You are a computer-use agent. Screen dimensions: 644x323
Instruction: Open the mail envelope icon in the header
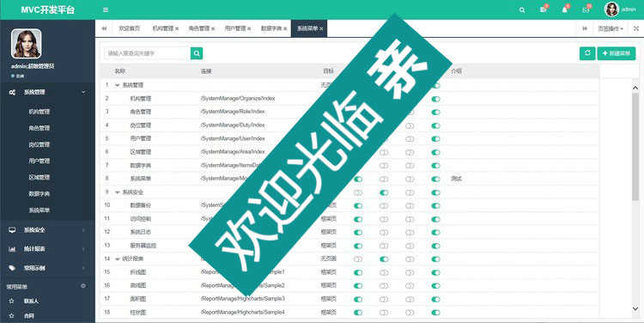(x=586, y=9)
